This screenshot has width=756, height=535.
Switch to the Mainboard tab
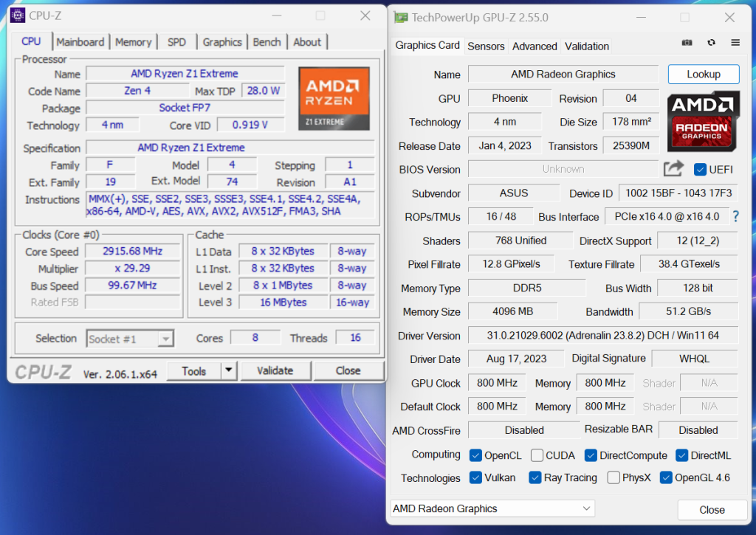click(x=80, y=42)
